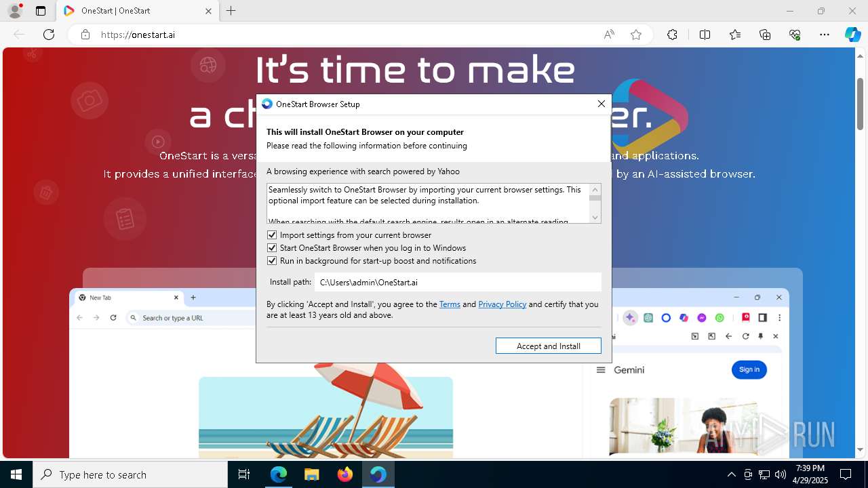The width and height of the screenshot is (868, 488).
Task: Open the Favorites list icon
Action: (x=735, y=35)
